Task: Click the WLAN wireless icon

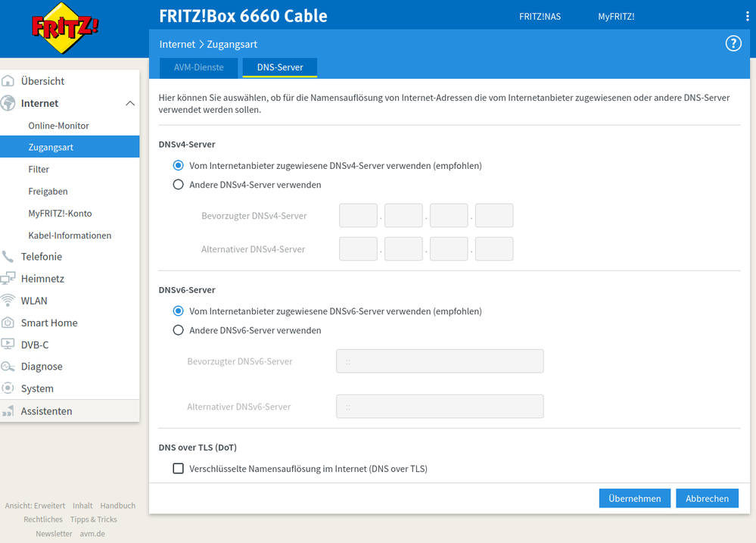Action: tap(9, 301)
